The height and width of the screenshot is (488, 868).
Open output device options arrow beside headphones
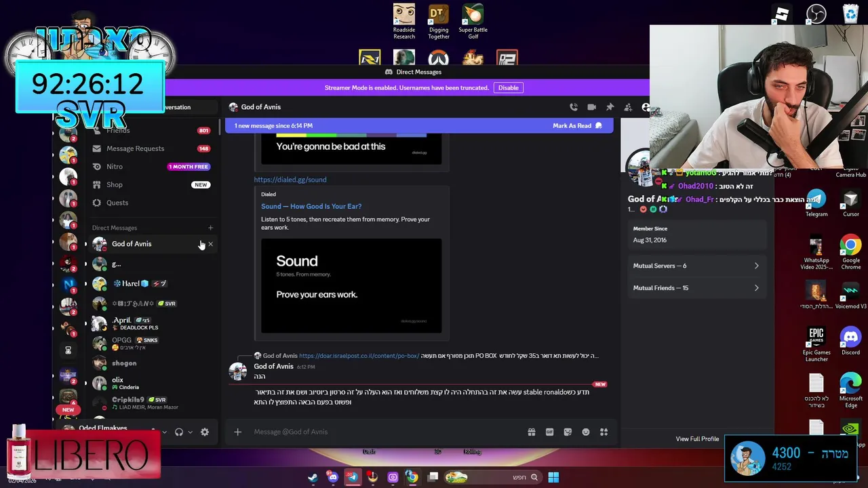[x=190, y=432]
